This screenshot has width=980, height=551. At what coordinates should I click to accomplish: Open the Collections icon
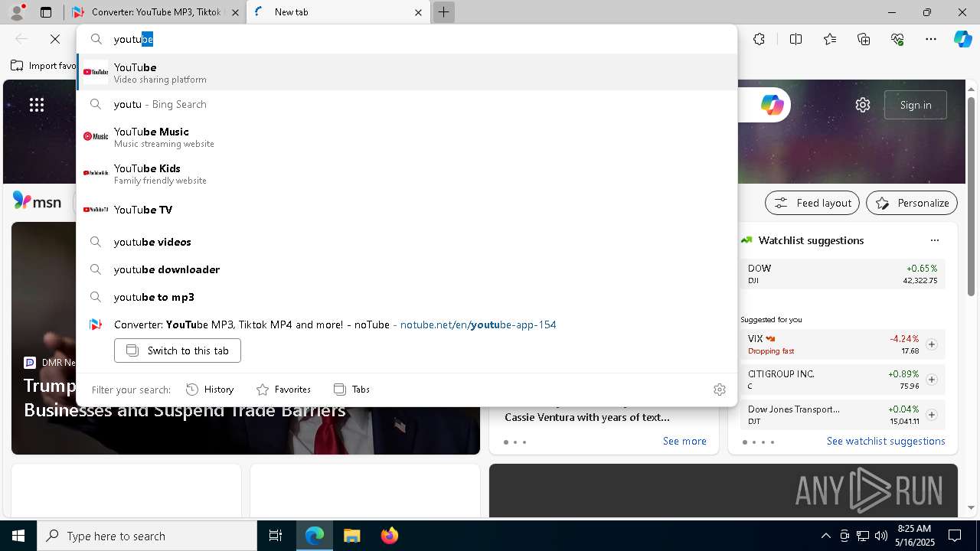864,39
